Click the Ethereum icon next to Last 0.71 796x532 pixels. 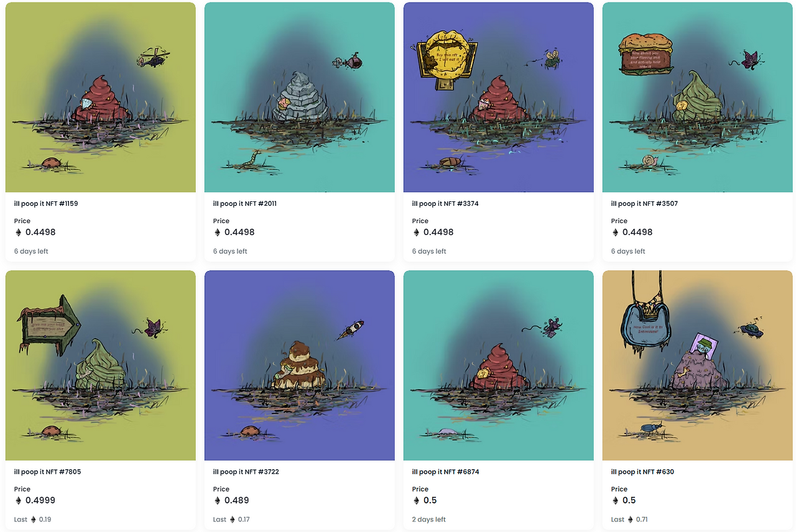tap(630, 520)
